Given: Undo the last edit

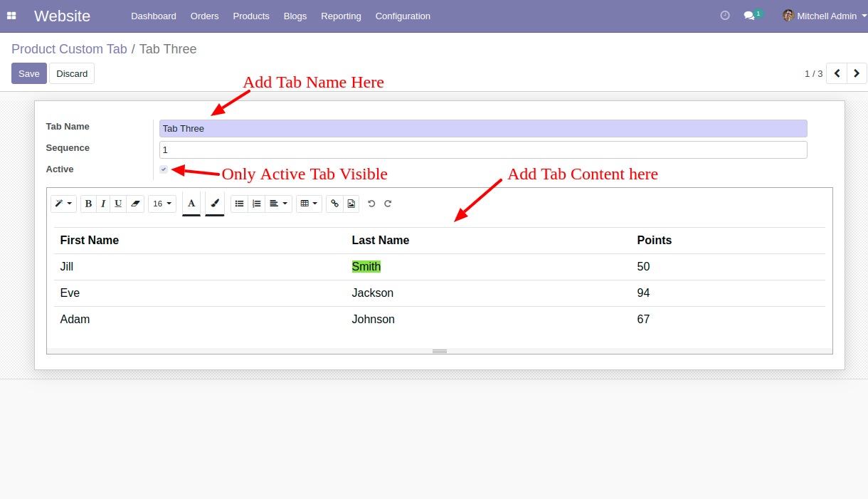Looking at the screenshot, I should [x=371, y=204].
